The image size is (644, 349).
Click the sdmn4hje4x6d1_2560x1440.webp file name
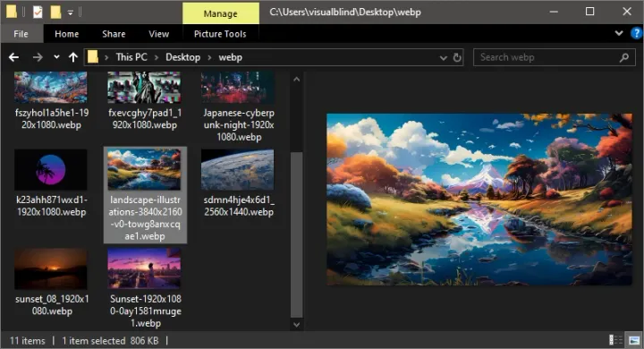239,206
